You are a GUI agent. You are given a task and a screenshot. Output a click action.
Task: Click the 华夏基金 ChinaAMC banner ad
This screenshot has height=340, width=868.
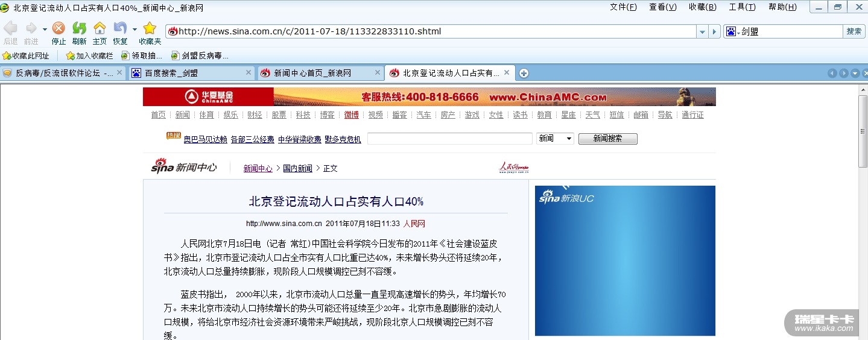(x=429, y=96)
